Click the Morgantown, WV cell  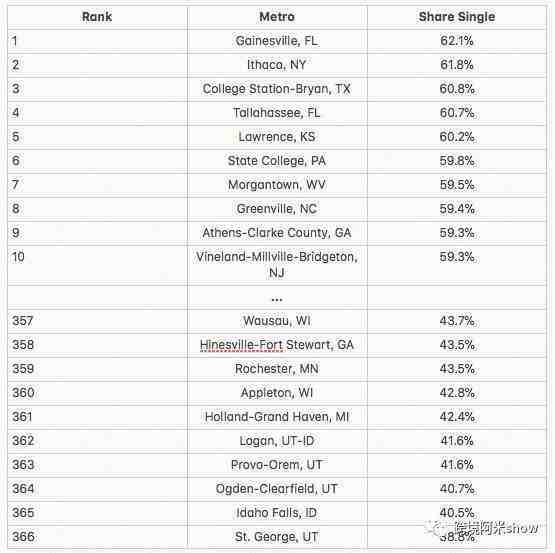(x=277, y=185)
